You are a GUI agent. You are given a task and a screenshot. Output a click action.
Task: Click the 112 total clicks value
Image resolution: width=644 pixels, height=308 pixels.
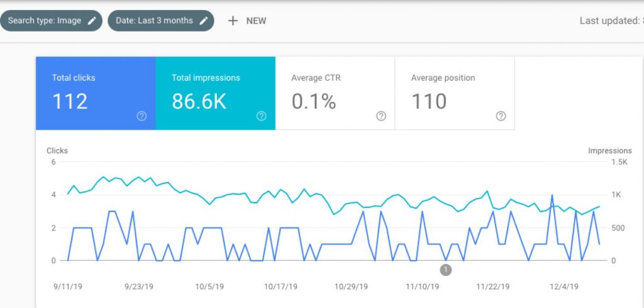pos(70,101)
